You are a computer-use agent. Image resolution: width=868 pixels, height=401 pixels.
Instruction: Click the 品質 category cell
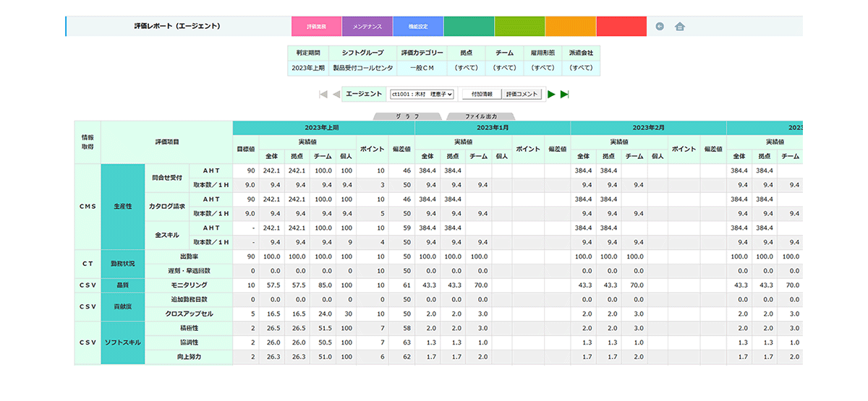coord(124,285)
